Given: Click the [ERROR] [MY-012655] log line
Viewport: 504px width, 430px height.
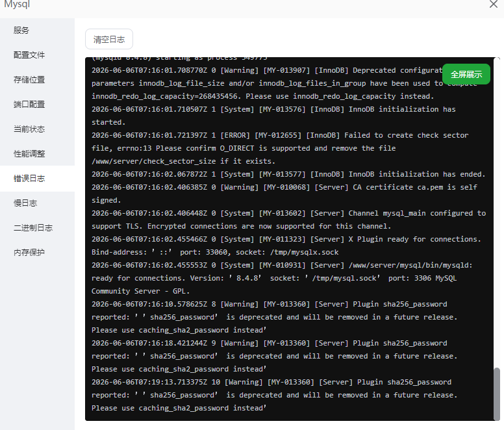Looking at the screenshot, I should pos(280,135).
